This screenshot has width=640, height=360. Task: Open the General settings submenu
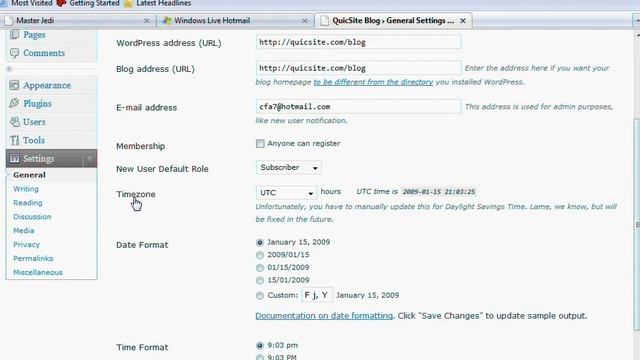(29, 175)
